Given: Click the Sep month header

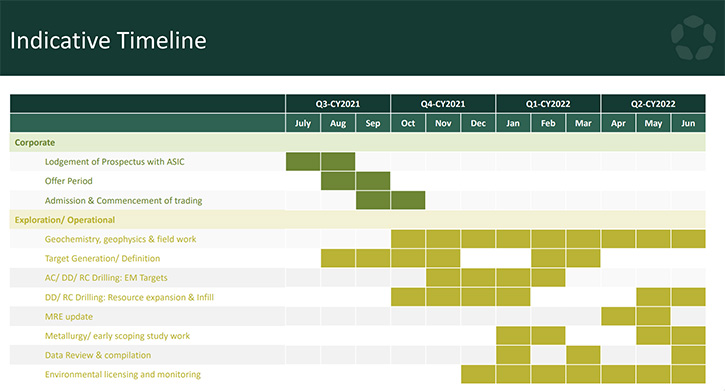Looking at the screenshot, I should point(373,123).
